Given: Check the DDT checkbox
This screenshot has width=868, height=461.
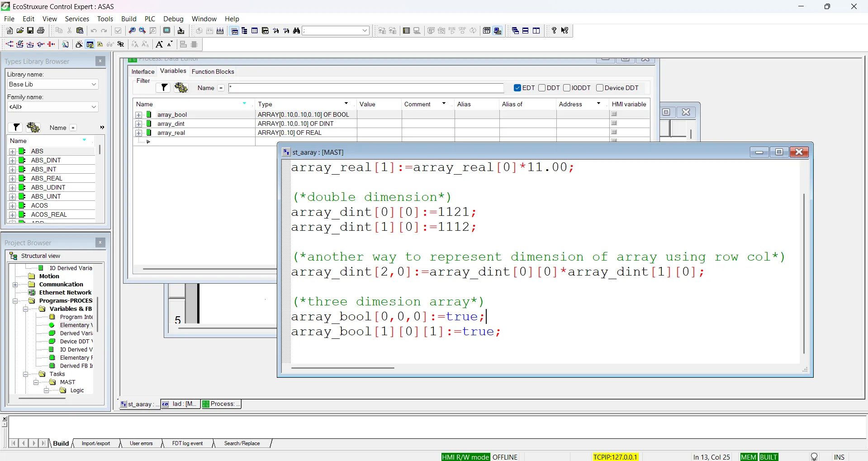Looking at the screenshot, I should (542, 88).
